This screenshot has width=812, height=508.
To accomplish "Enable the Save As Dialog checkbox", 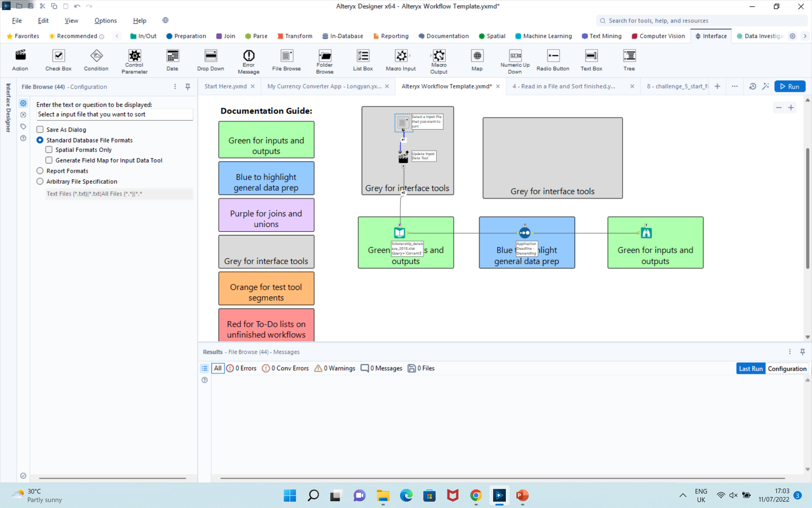I will [40, 130].
